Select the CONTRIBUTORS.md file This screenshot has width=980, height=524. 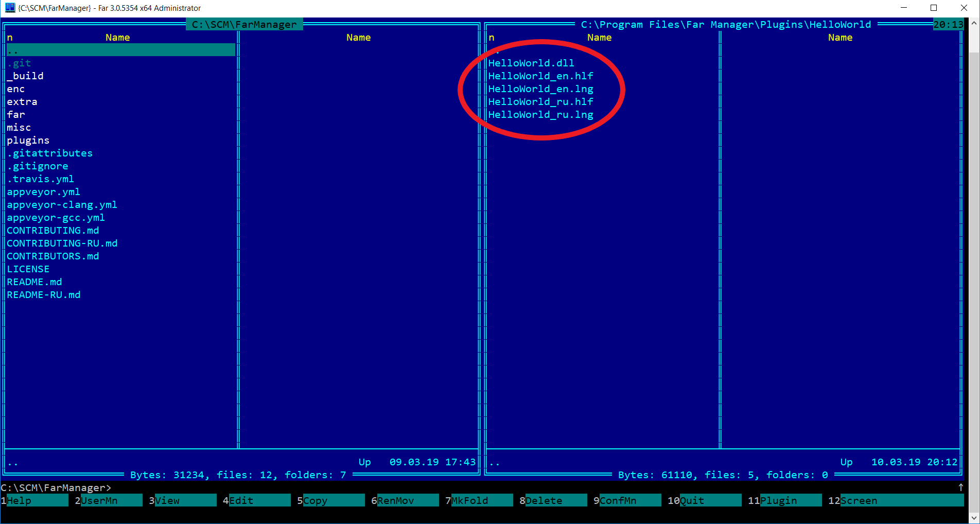coord(53,256)
